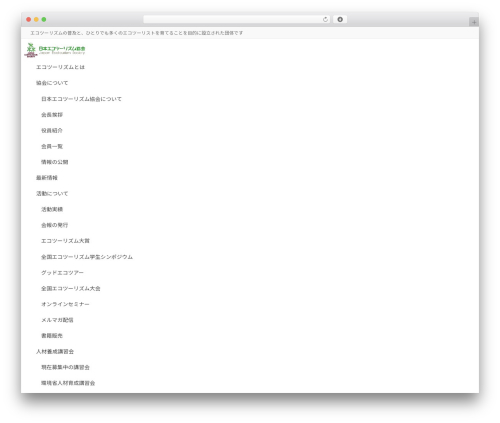The image size is (500, 423).
Task: Click the yellow minimize window button
Action: click(x=36, y=20)
